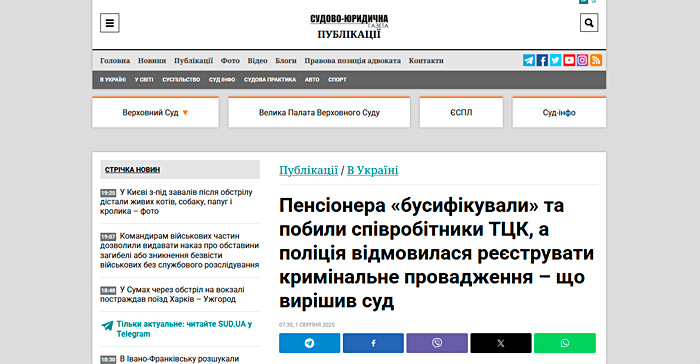Open the Facebook icon in header
700x364 pixels.
tap(542, 60)
